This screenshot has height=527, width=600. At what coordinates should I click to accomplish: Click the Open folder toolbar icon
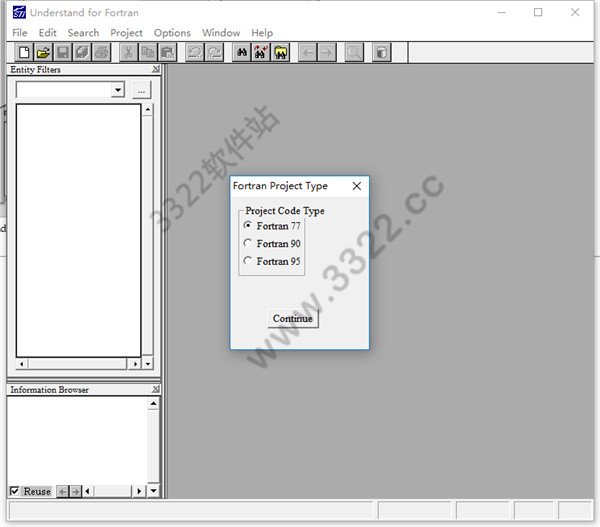pos(44,52)
